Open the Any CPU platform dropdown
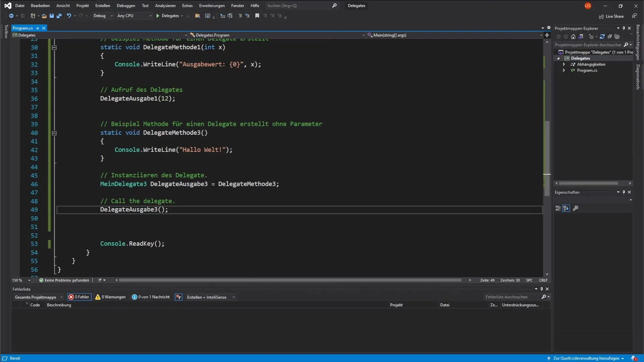The width and height of the screenshot is (644, 362). 134,16
